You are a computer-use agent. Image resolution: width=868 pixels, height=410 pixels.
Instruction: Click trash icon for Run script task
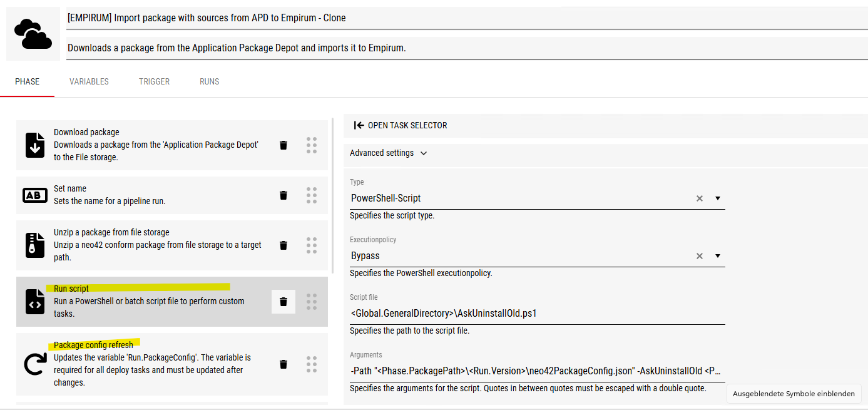(283, 302)
